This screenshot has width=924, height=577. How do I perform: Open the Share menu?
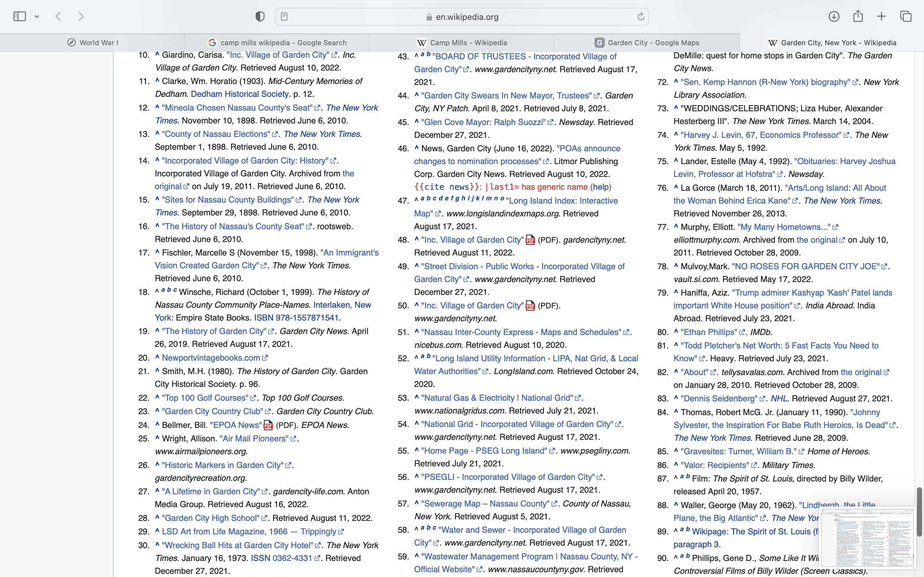pos(858,16)
